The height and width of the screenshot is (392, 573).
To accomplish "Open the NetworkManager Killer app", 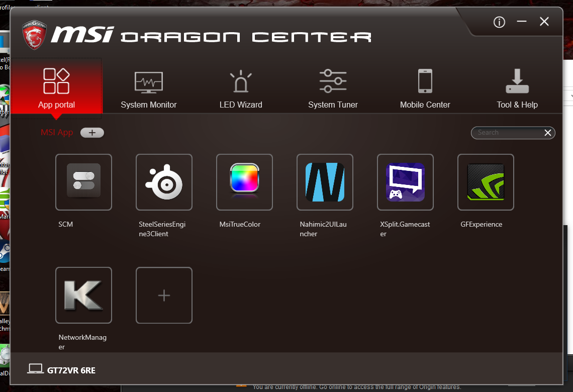I will click(x=83, y=295).
